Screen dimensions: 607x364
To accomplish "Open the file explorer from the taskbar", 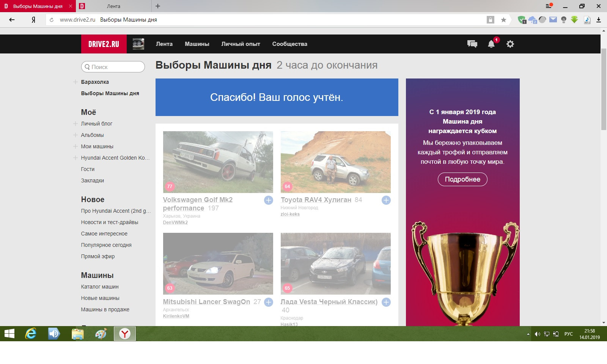I will (78, 334).
